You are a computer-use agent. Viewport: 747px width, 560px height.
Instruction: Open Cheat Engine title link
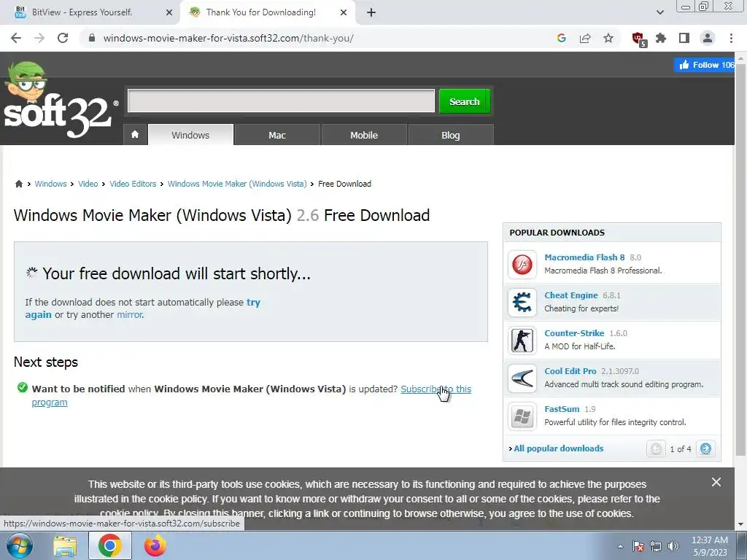[x=570, y=295]
